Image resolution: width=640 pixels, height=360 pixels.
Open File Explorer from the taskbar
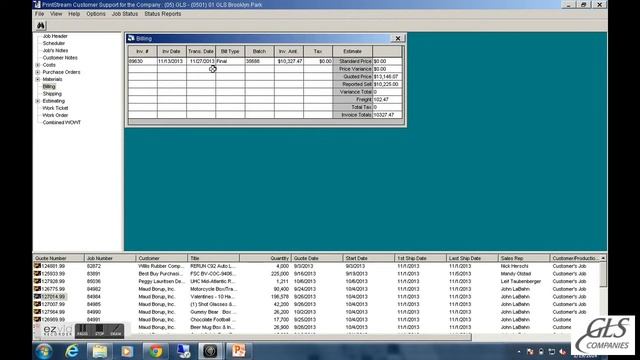pos(100,351)
